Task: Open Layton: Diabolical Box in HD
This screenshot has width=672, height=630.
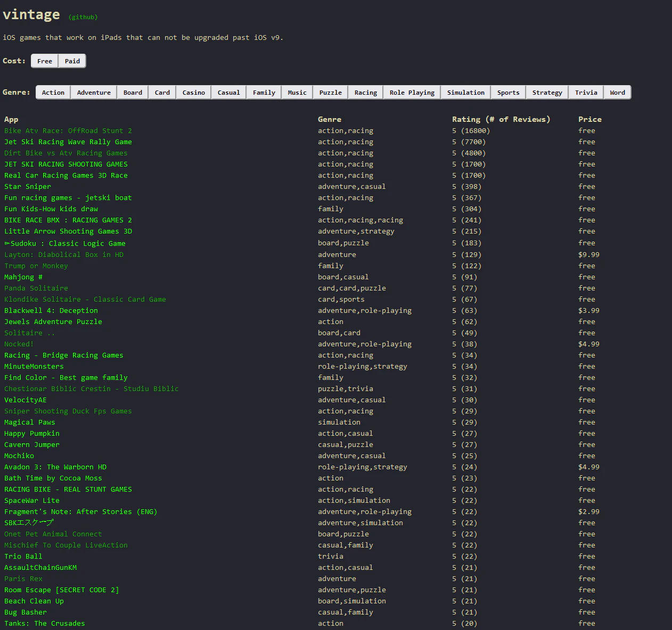Action: [x=64, y=255]
